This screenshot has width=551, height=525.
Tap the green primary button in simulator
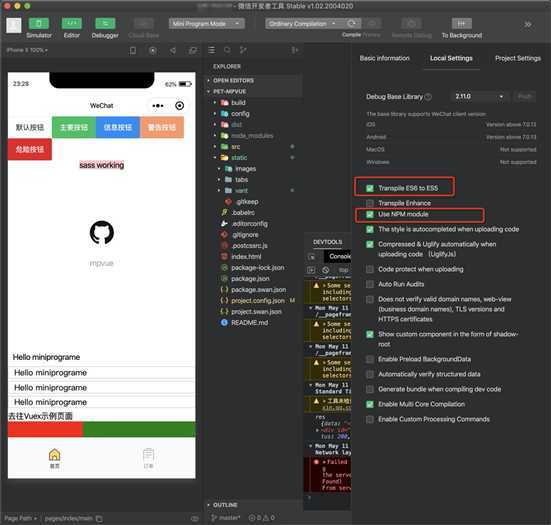tap(74, 127)
